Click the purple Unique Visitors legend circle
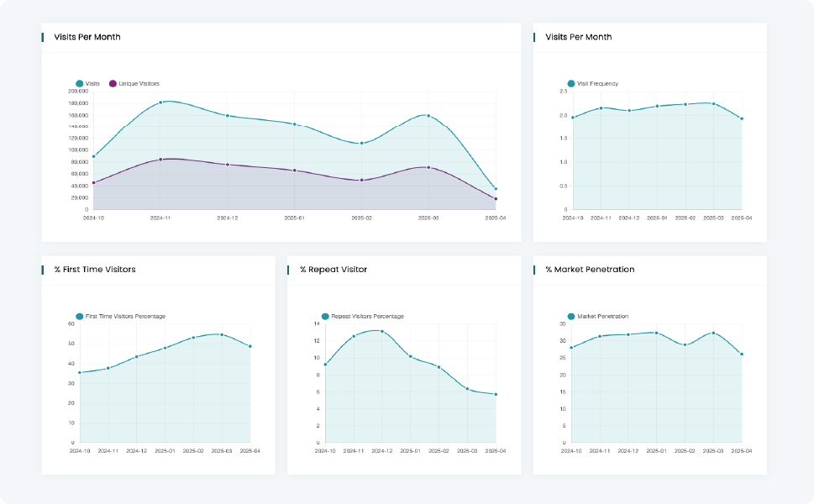This screenshot has height=504, width=814. (113, 84)
